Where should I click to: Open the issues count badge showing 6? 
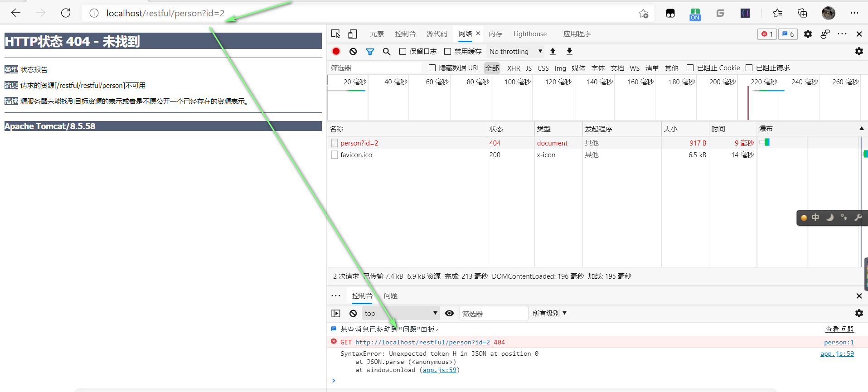[x=788, y=34]
